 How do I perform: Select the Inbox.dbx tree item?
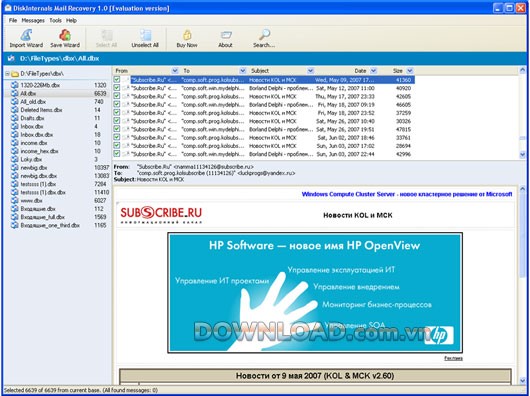click(x=32, y=126)
